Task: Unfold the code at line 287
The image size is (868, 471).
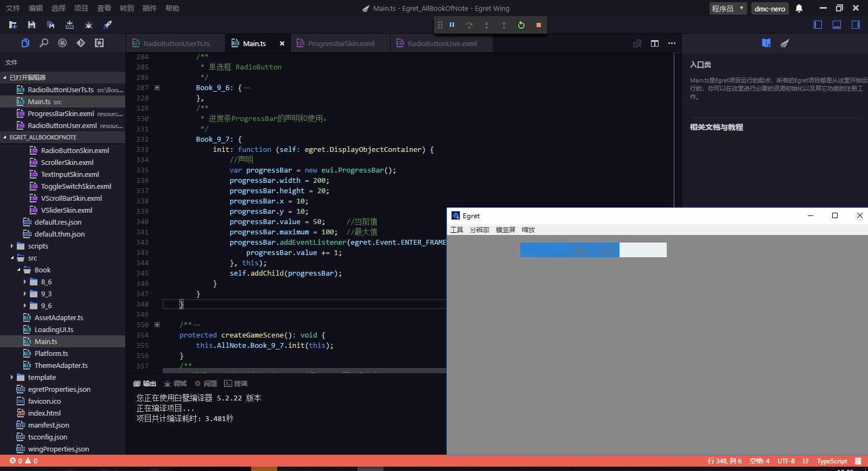Action: click(157, 87)
